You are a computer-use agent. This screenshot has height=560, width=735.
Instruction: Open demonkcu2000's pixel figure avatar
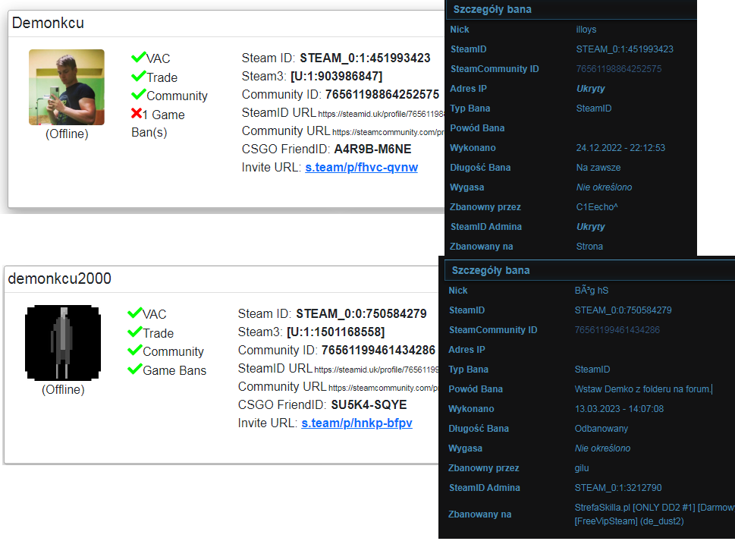pos(63,343)
